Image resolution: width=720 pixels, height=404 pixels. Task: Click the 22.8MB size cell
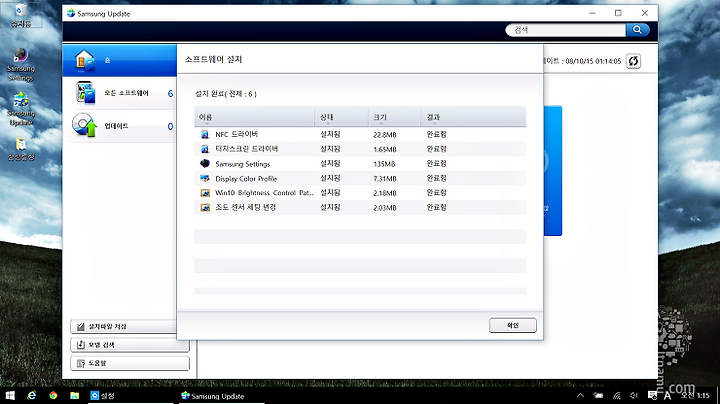(385, 135)
